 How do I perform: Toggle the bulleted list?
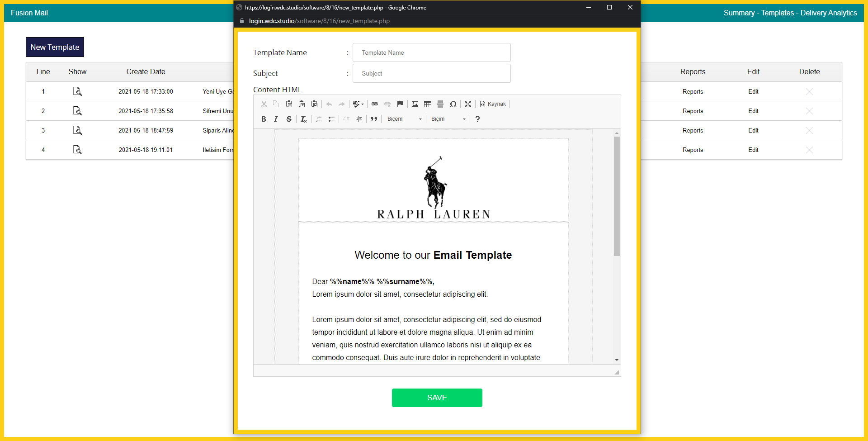331,119
